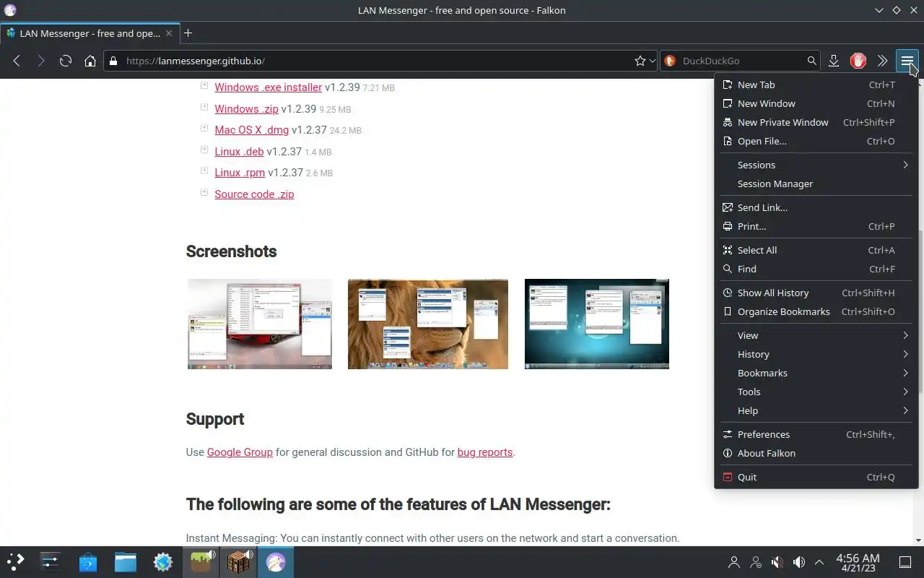This screenshot has width=924, height=578.
Task: Open the KDE application launcher
Action: 16,562
